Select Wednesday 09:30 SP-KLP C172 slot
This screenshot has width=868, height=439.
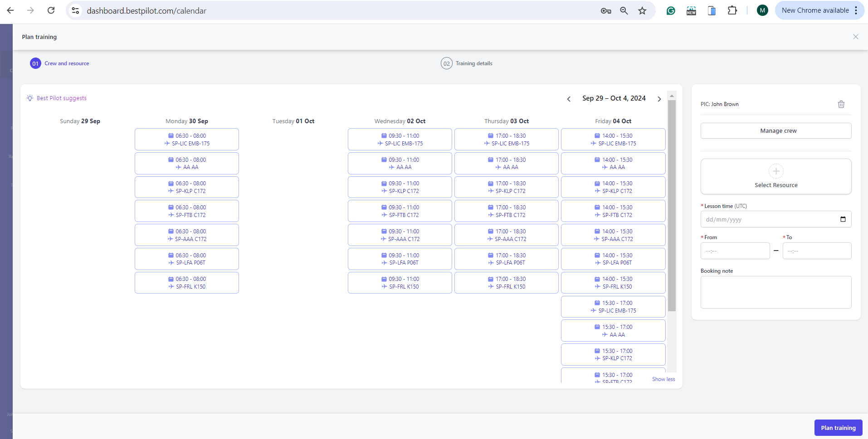[400, 187]
